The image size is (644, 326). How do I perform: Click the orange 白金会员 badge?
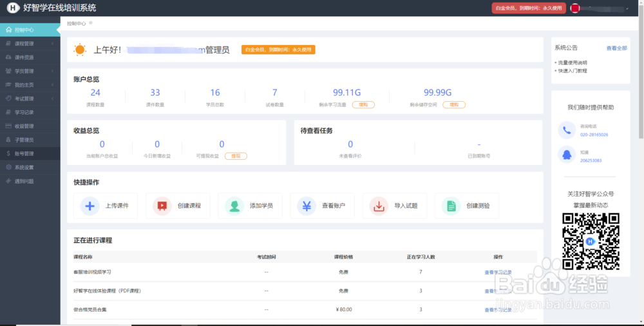(278, 50)
